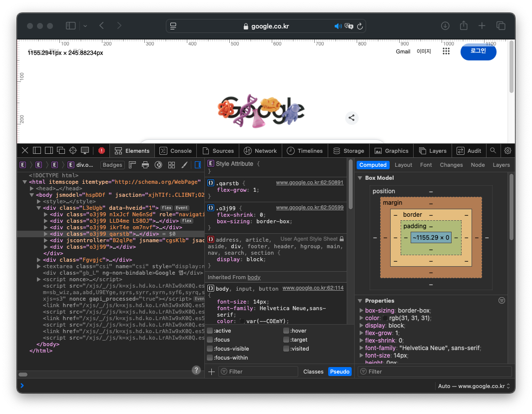Toggle rulers icon in the DOM toolbar
The width and height of the screenshot is (532, 414).
tap(132, 165)
